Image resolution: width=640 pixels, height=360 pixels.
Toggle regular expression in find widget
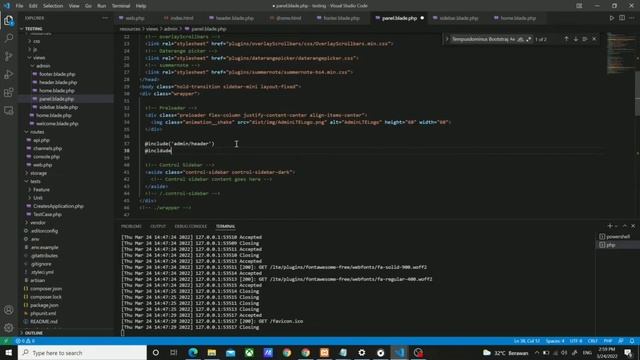[529, 40]
